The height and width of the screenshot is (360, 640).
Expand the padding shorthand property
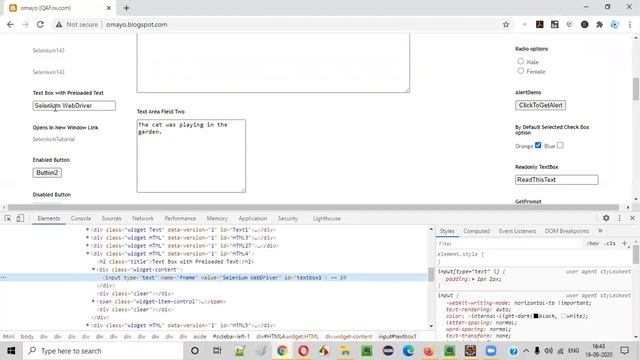473,279
